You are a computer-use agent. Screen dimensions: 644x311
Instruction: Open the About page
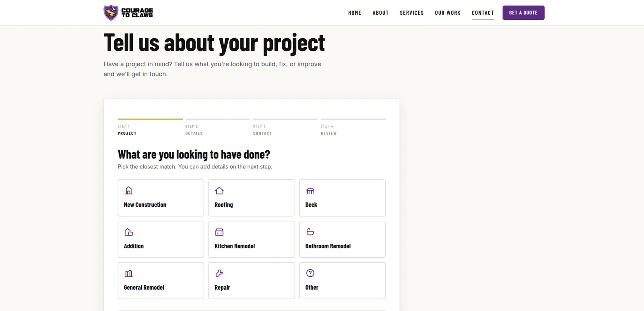380,13
